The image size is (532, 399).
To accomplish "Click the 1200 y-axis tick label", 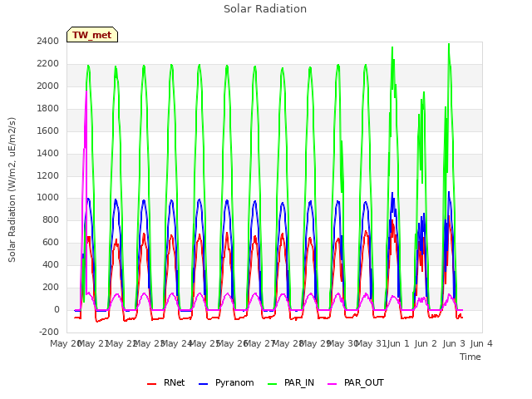I will click(48, 175).
